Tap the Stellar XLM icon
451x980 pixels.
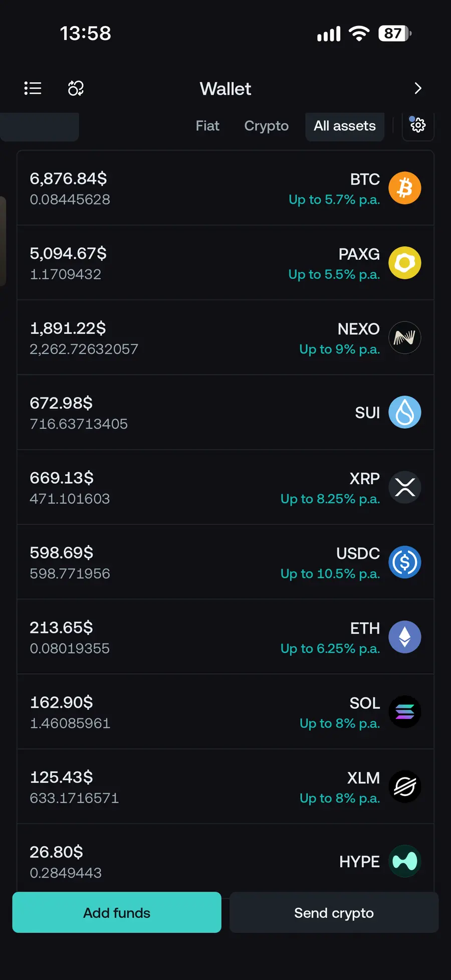tap(405, 787)
